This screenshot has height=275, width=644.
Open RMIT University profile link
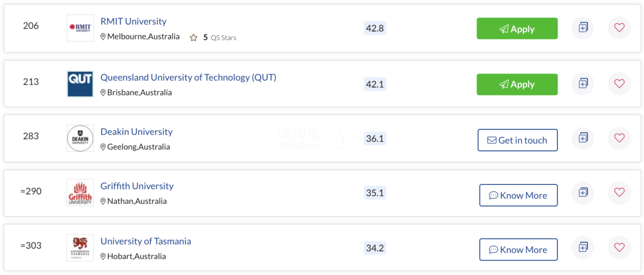tap(134, 21)
